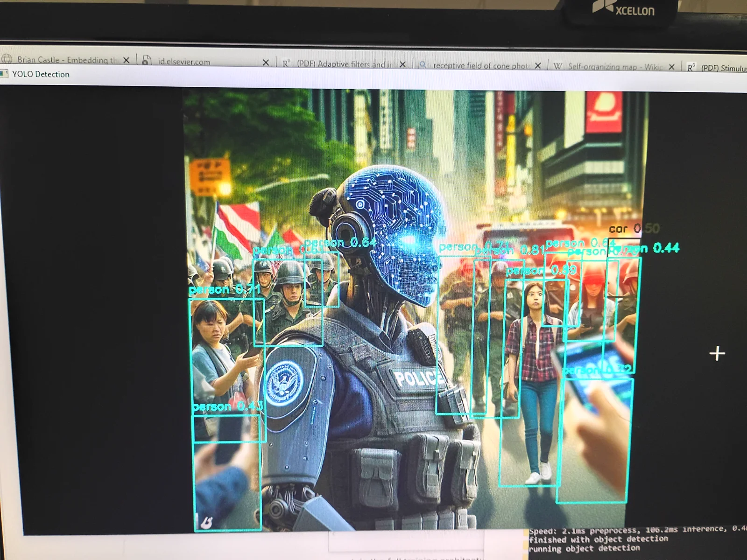Screen dimensions: 747x560
Task: Close the Brian Castle - Embedding tab
Action: coord(126,60)
